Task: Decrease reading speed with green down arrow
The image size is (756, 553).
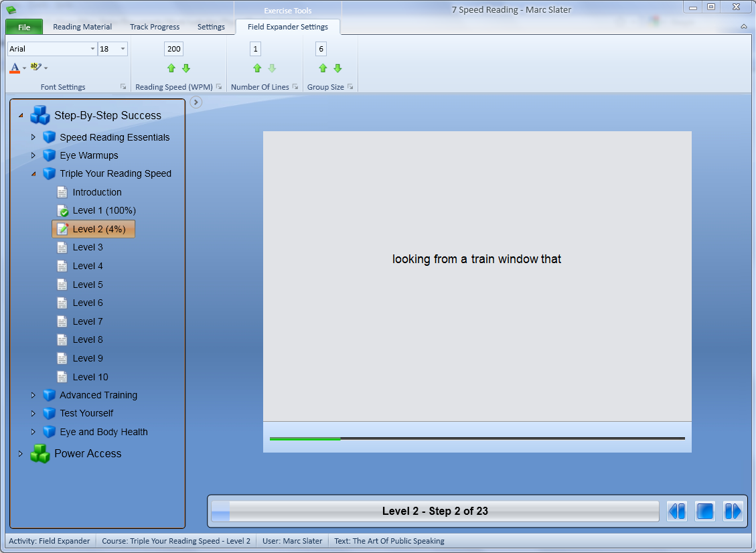Action: (186, 68)
